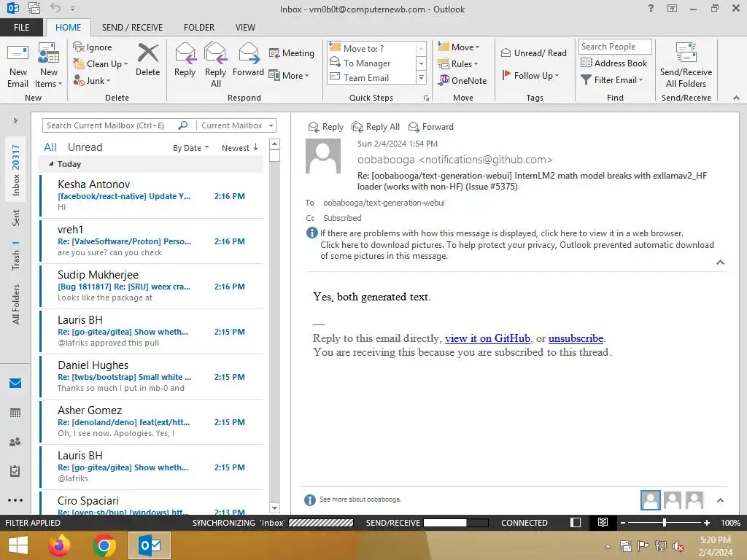Switch to Reading view in the status bar
The height and width of the screenshot is (560, 747).
click(x=603, y=522)
